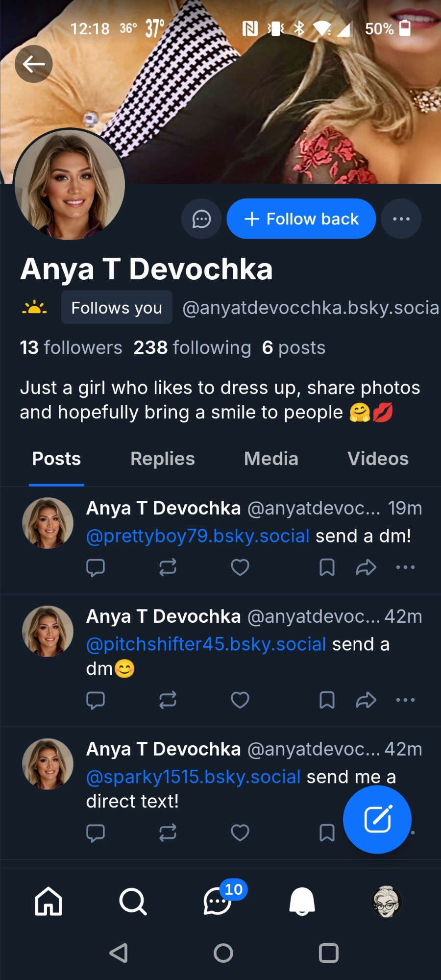Repost the pitchshifter45 post
The height and width of the screenshot is (980, 441).
[x=168, y=700]
